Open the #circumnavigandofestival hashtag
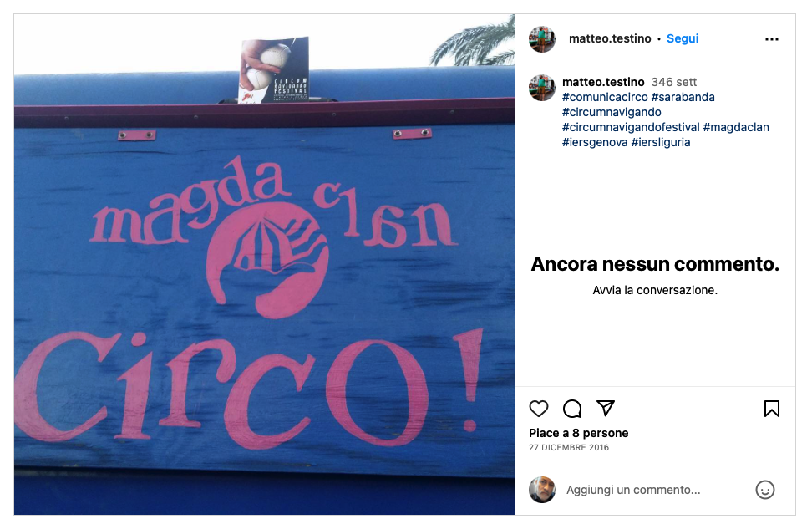 631,127
